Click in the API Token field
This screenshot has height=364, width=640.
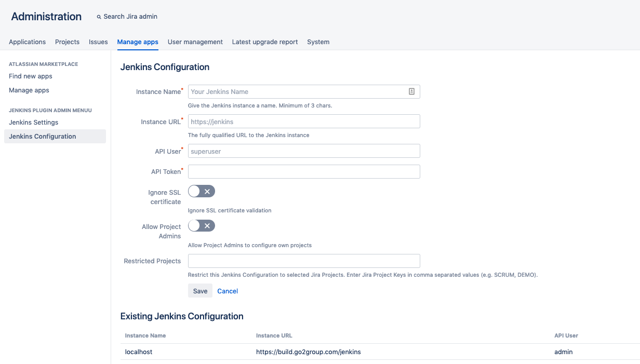(303, 171)
